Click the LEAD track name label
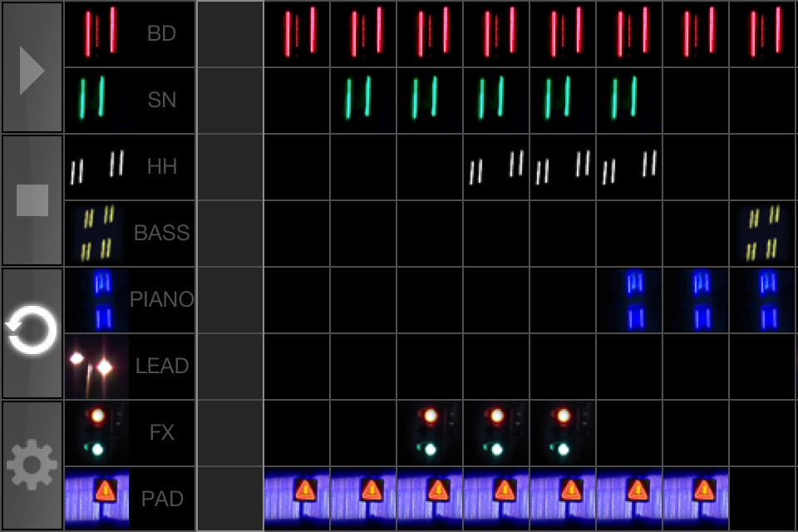Image resolution: width=798 pixels, height=532 pixels. pyautogui.click(x=162, y=366)
